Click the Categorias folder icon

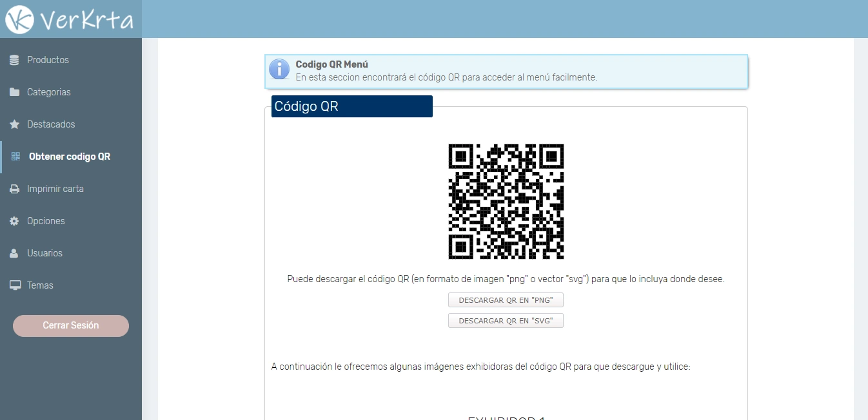[x=14, y=92]
